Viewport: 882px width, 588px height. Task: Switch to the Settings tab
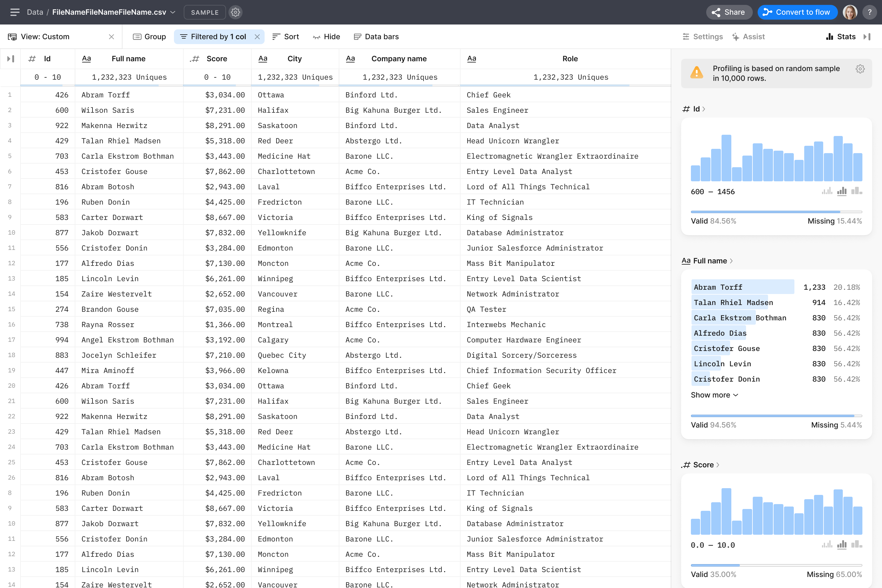pyautogui.click(x=702, y=37)
